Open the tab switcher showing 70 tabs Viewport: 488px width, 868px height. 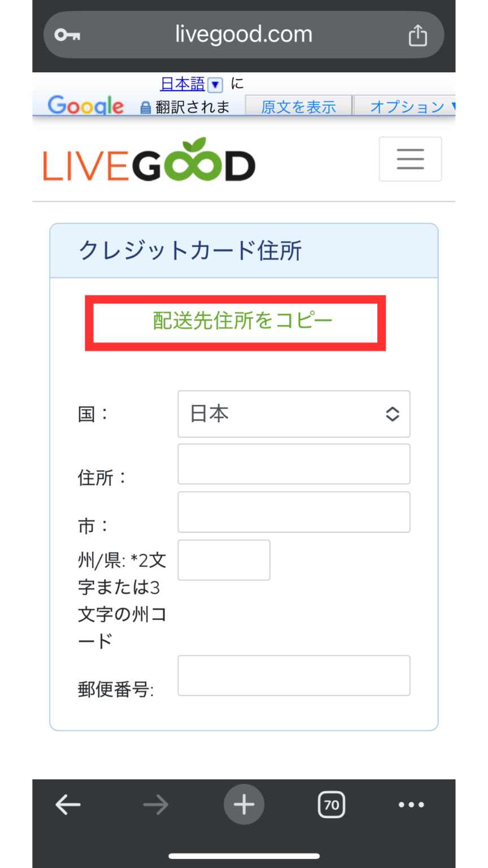332,804
